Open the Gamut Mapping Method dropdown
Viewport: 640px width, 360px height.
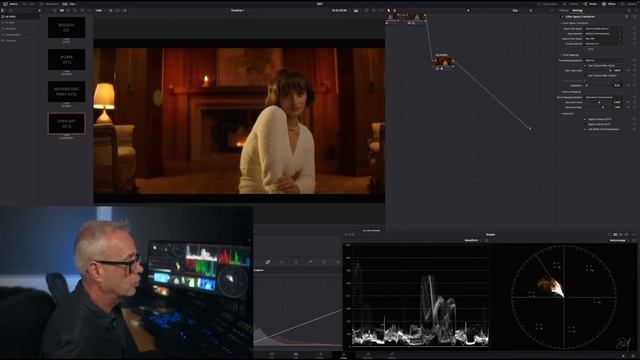pos(603,97)
